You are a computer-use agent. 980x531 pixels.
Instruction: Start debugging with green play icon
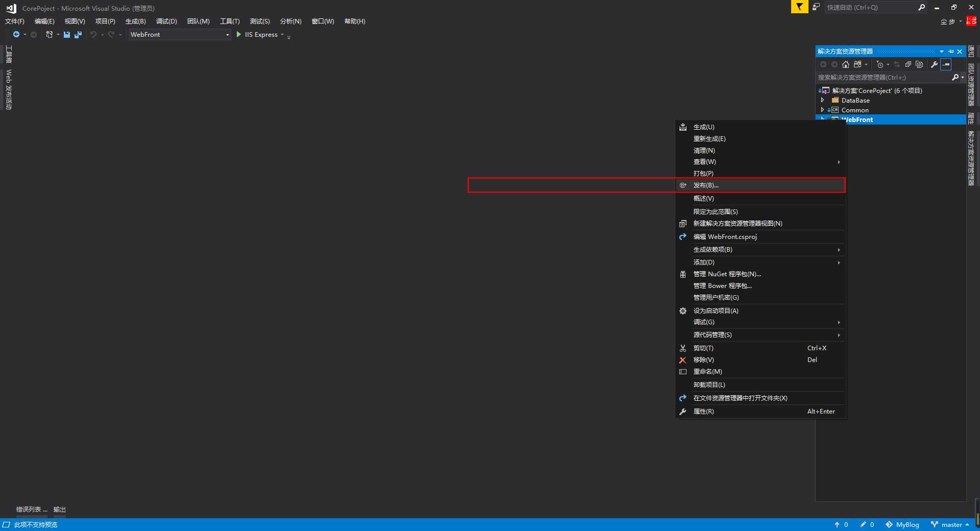coord(239,35)
